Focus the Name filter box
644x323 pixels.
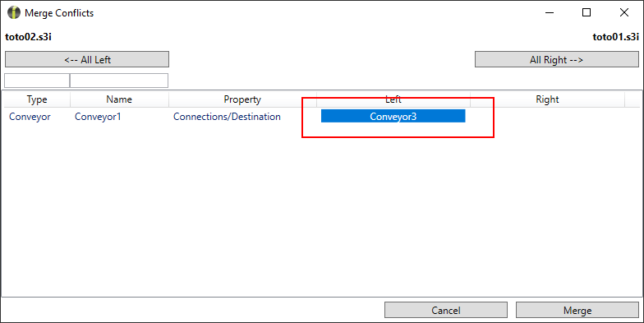click(119, 81)
